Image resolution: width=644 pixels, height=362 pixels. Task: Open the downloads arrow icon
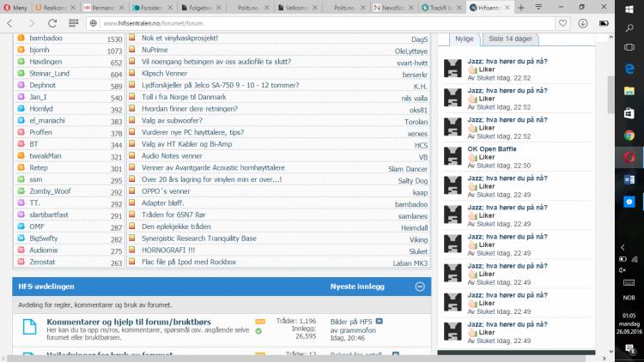pos(583,23)
